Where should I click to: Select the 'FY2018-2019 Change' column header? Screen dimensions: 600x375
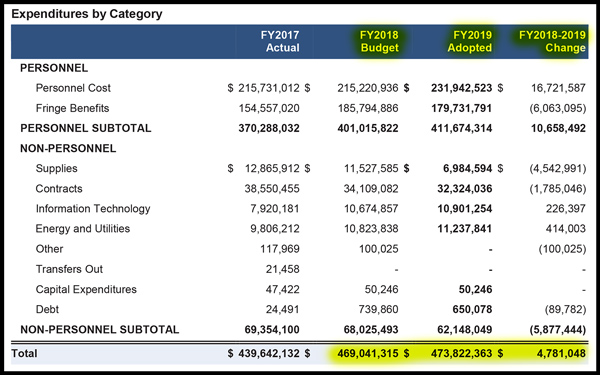point(552,41)
